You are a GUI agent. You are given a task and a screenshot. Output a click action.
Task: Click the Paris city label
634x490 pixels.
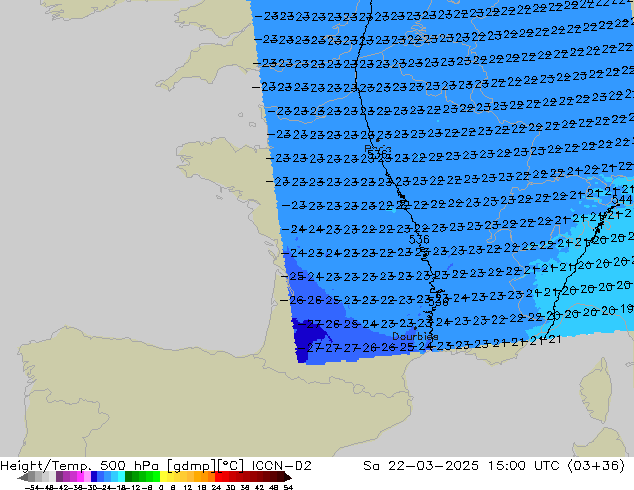378,149
